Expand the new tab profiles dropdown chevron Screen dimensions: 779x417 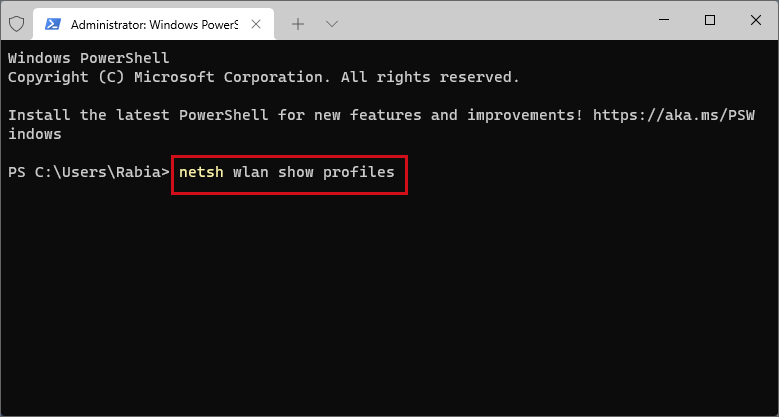331,24
